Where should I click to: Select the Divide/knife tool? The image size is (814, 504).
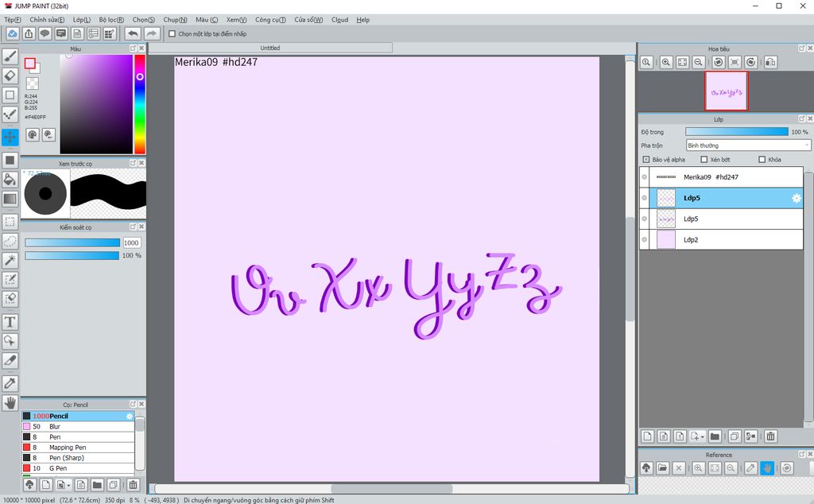(10, 360)
